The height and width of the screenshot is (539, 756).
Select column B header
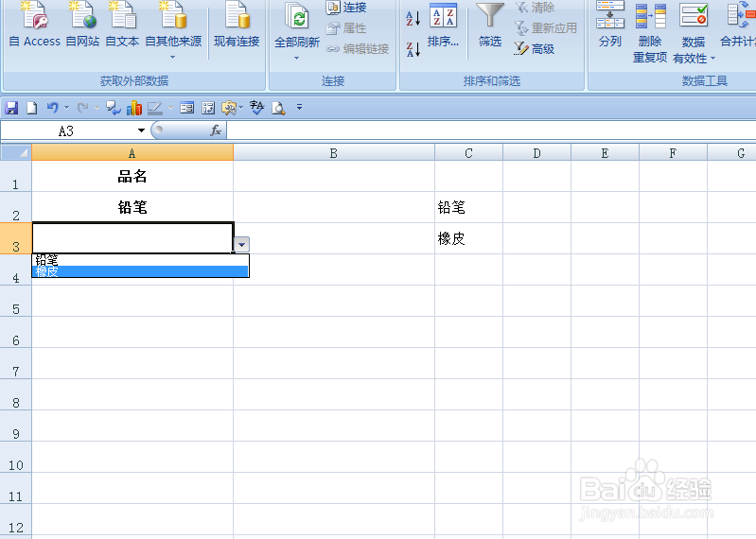334,152
